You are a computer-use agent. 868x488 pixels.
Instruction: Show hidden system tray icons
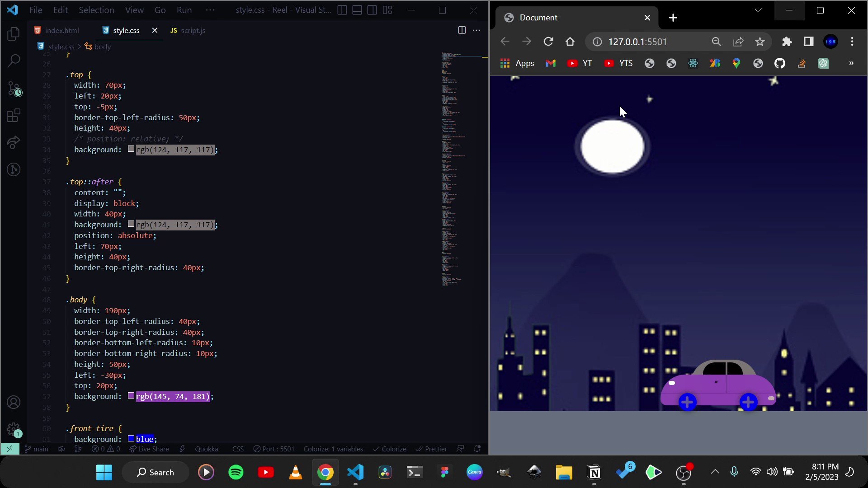click(x=715, y=472)
